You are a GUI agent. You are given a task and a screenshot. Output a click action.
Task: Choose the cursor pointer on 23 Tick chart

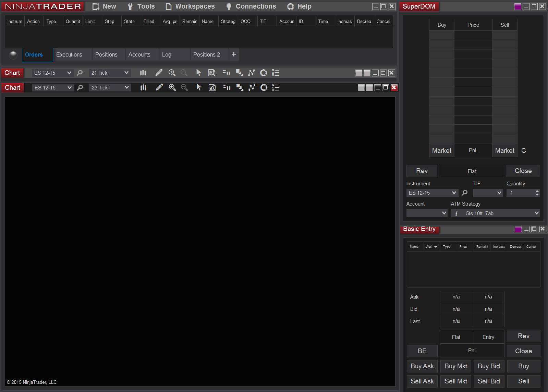click(199, 87)
